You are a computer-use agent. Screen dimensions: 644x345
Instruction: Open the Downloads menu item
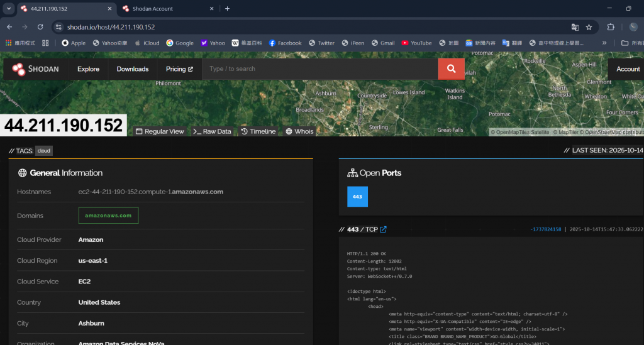click(133, 69)
